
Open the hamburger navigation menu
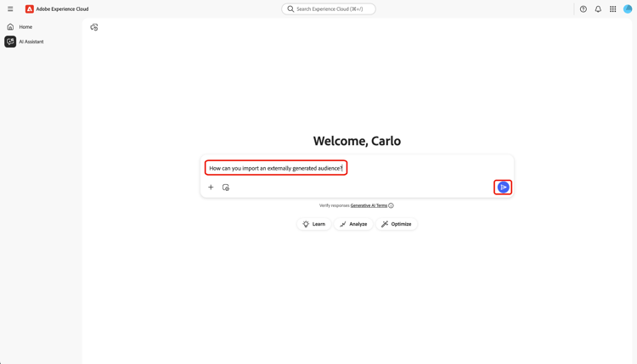[x=10, y=9]
